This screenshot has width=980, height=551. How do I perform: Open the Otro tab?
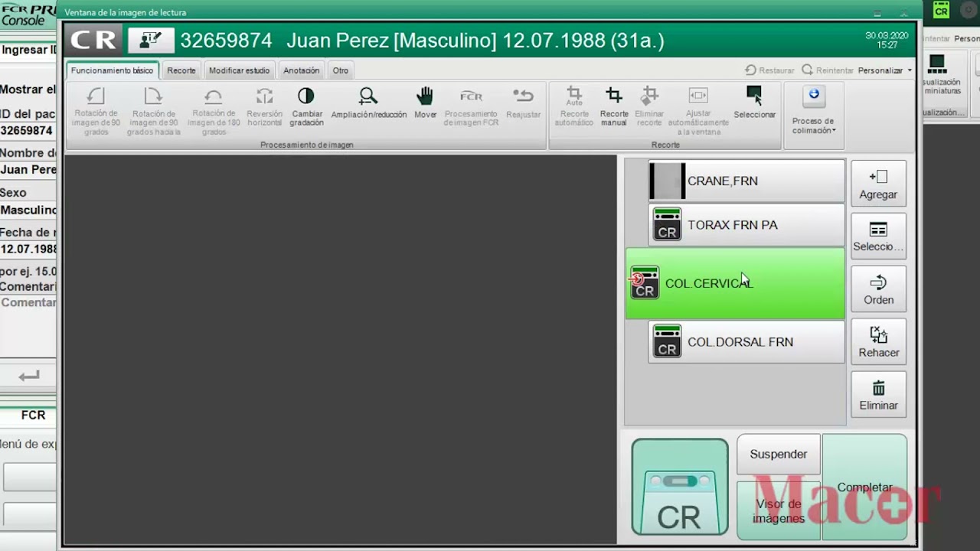[x=341, y=70]
